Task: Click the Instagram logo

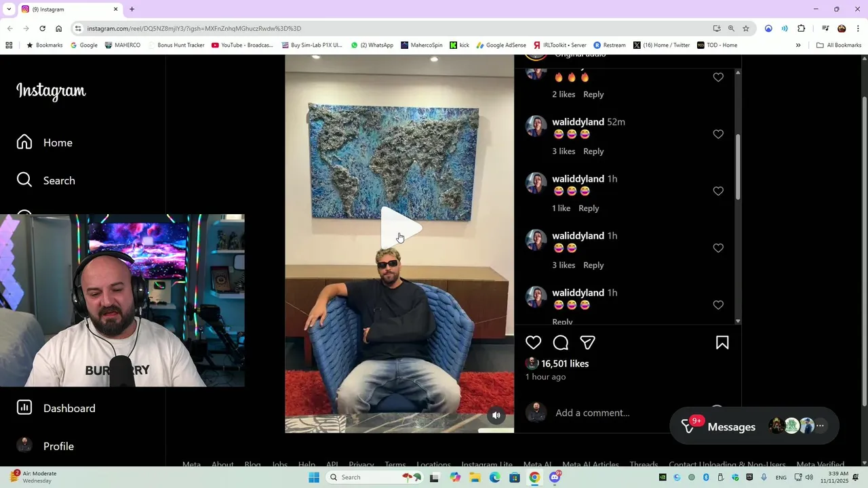Action: click(x=51, y=91)
